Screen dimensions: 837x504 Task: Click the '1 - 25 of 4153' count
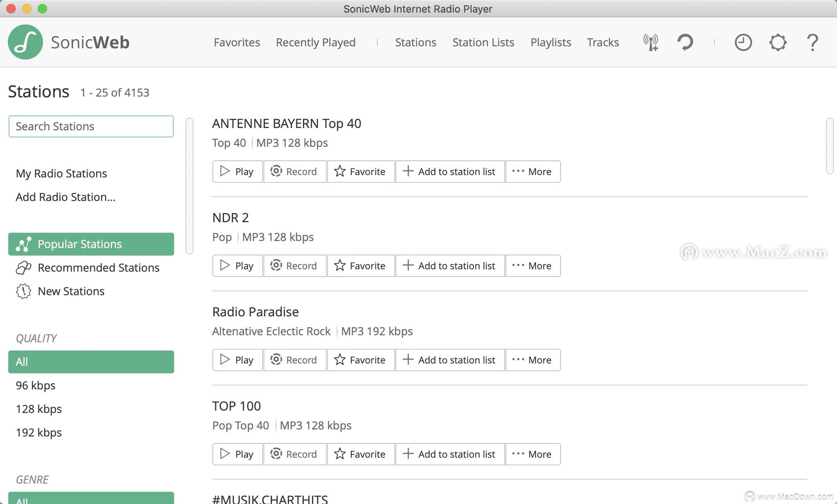115,92
